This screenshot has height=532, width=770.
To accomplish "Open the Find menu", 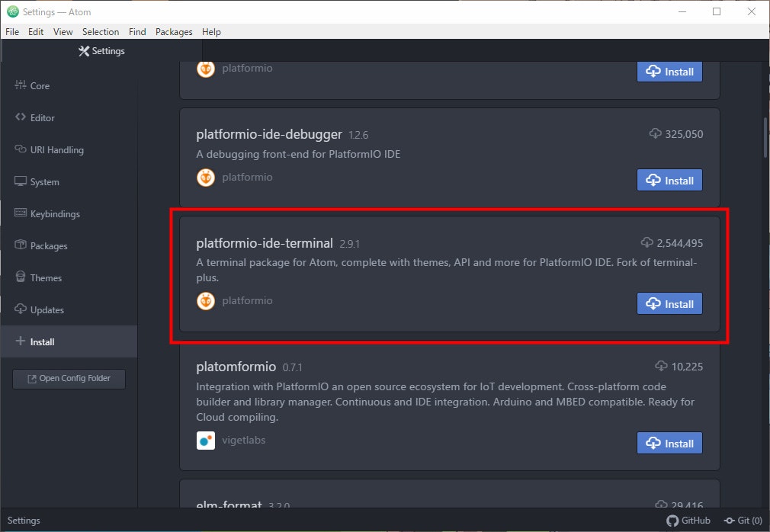I will click(137, 32).
